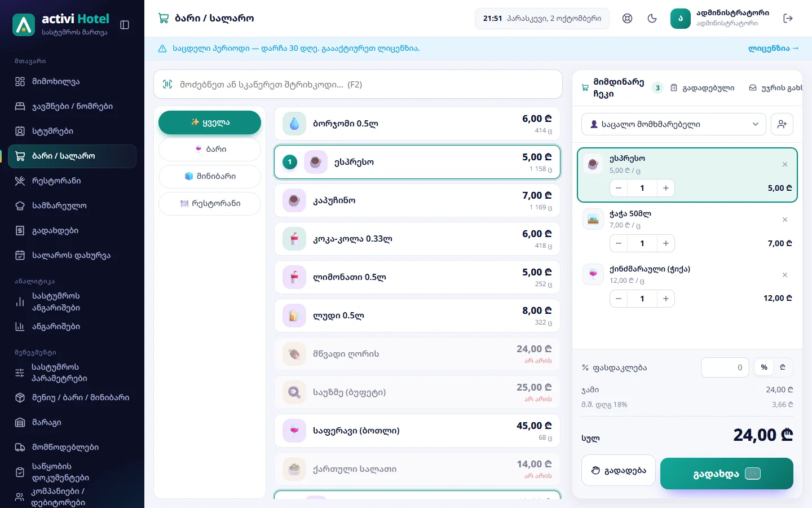Open მიმოხილვა dashboard in sidebar
The width and height of the screenshot is (812, 508).
[x=72, y=82]
